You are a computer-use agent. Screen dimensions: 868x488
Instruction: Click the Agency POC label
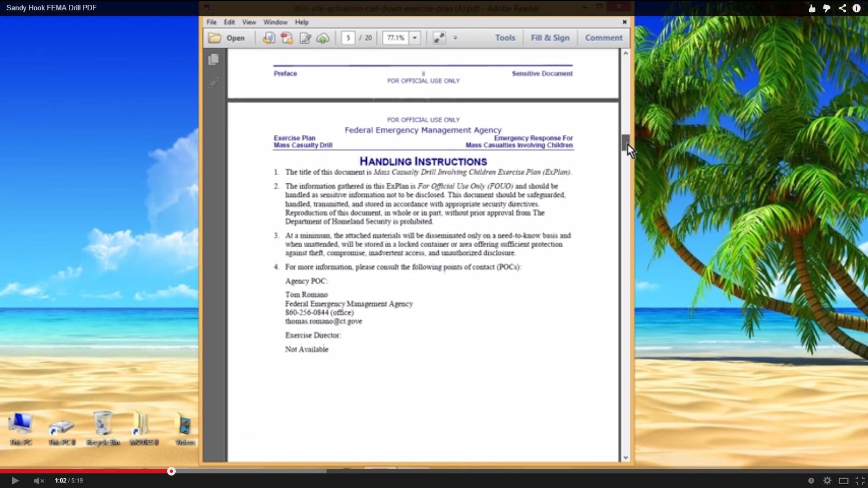(307, 281)
